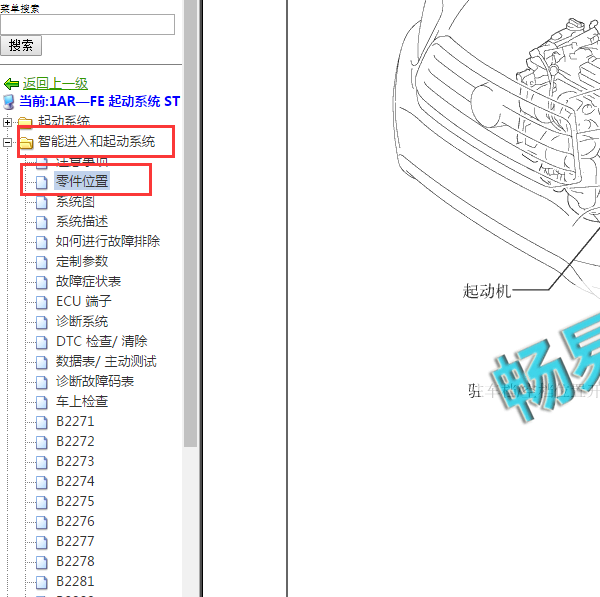
Task: Click the 搜索 search button
Action: pyautogui.click(x=21, y=46)
